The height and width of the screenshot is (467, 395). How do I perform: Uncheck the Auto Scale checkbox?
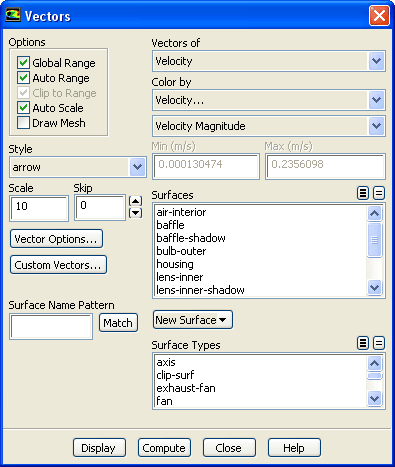coord(23,108)
